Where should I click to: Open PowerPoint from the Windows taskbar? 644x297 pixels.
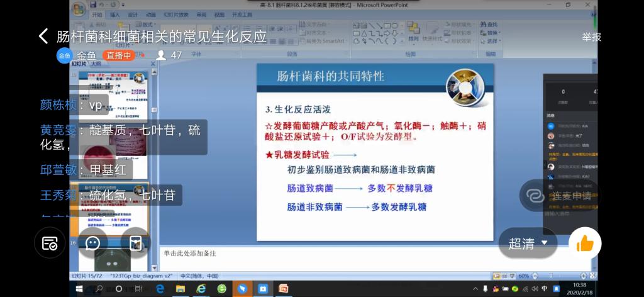point(283,289)
